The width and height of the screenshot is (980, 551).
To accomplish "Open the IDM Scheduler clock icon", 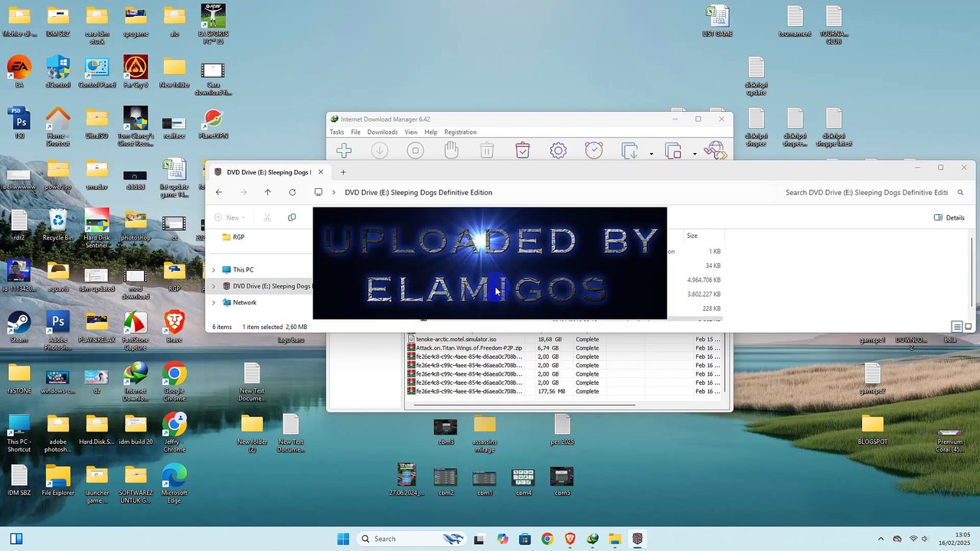I will coord(594,151).
